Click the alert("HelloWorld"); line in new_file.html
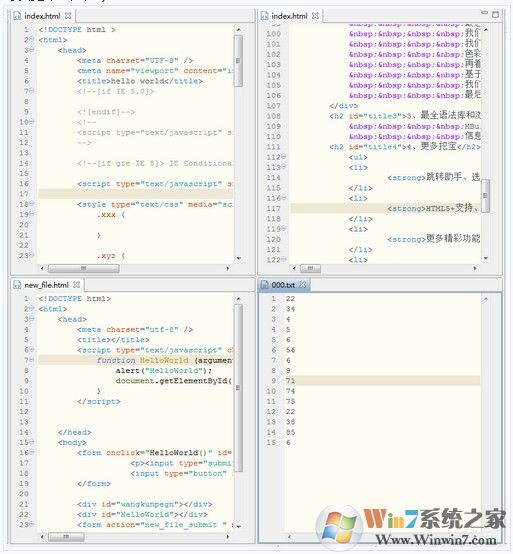 (164, 370)
